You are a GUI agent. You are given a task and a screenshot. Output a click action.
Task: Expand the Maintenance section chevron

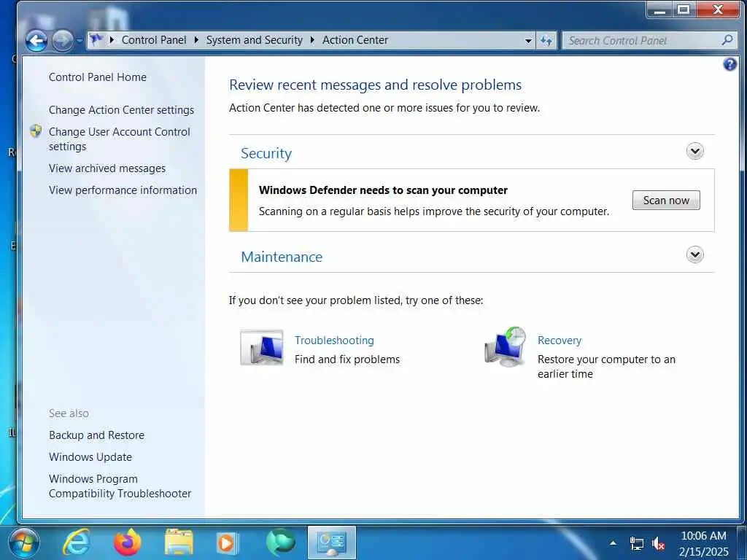694,254
